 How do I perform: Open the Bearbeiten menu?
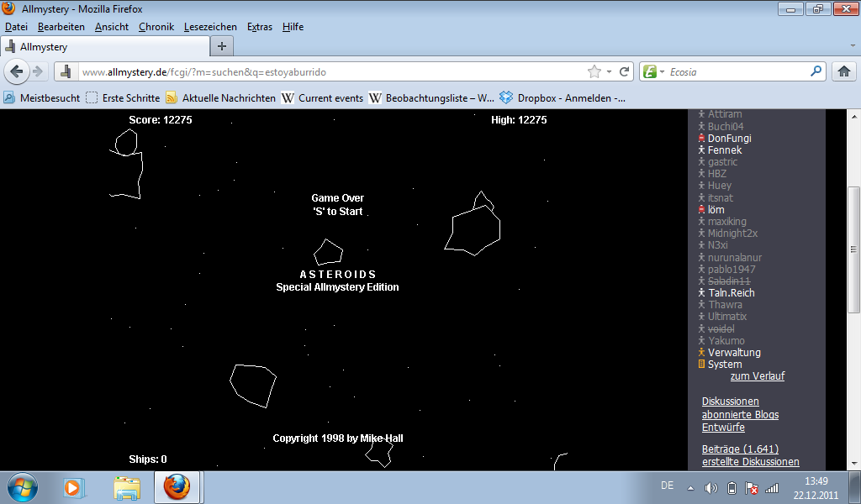tap(61, 27)
